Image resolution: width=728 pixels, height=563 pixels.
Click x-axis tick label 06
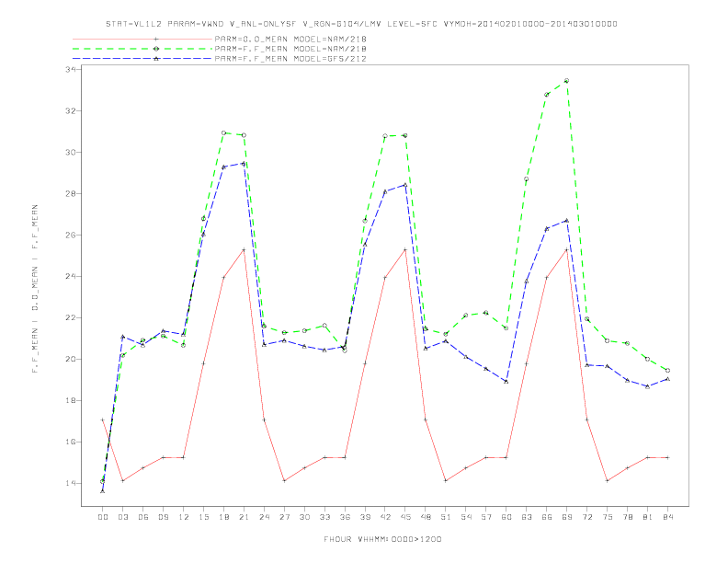[x=143, y=517]
